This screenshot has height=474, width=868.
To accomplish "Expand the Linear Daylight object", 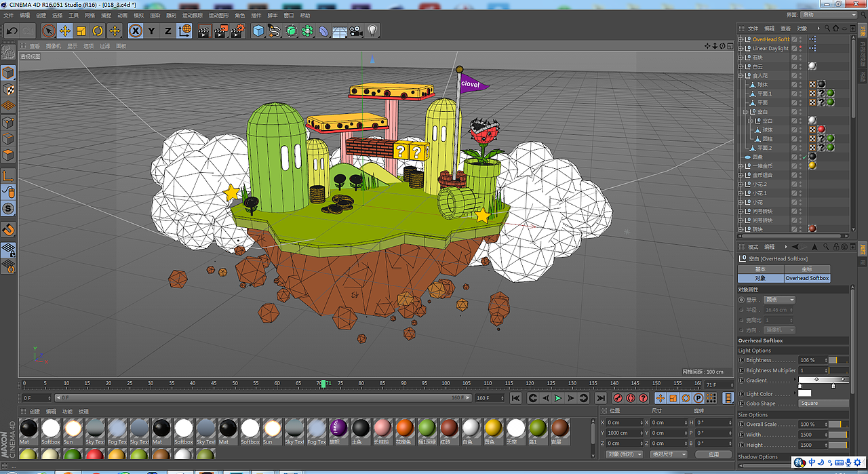I will 741,48.
